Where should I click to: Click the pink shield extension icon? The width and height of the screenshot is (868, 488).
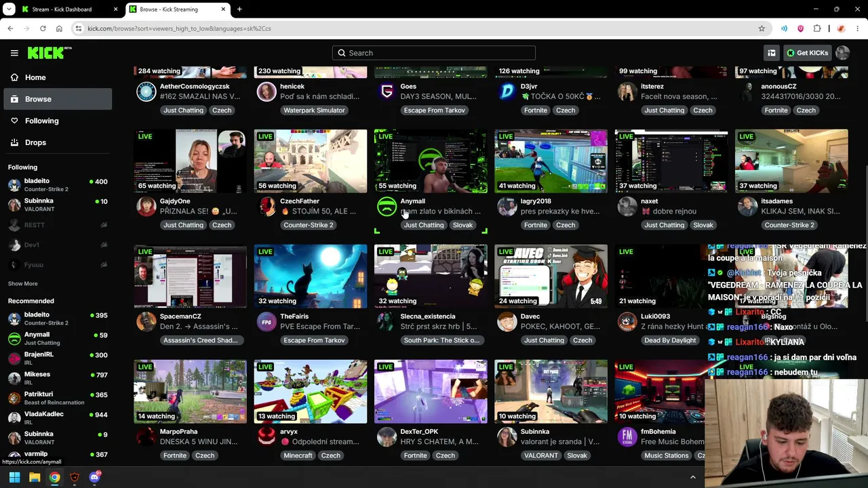coord(800,28)
